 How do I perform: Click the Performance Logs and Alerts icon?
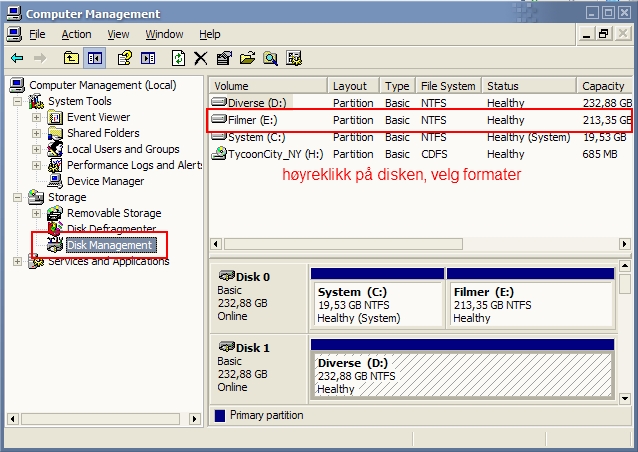(55, 165)
